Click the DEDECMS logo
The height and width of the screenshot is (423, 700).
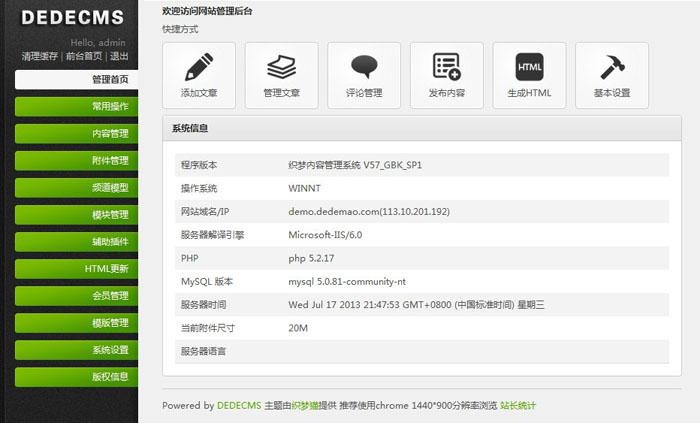point(72,18)
